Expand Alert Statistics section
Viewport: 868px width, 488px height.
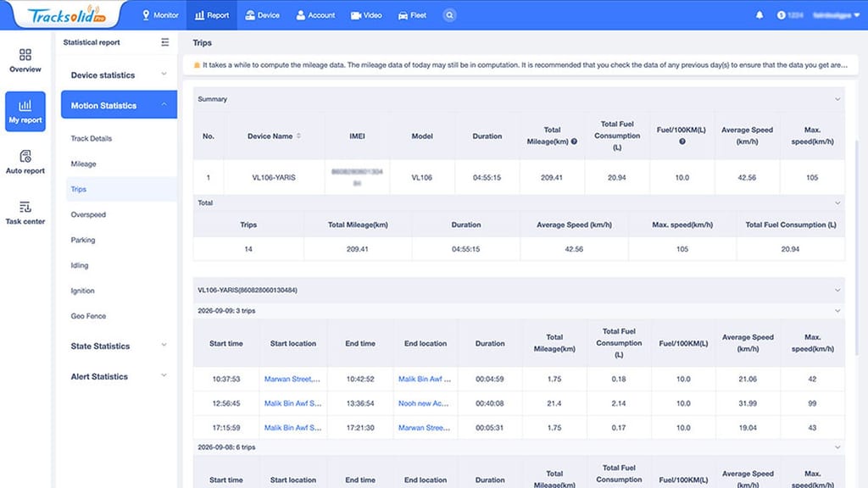point(119,376)
